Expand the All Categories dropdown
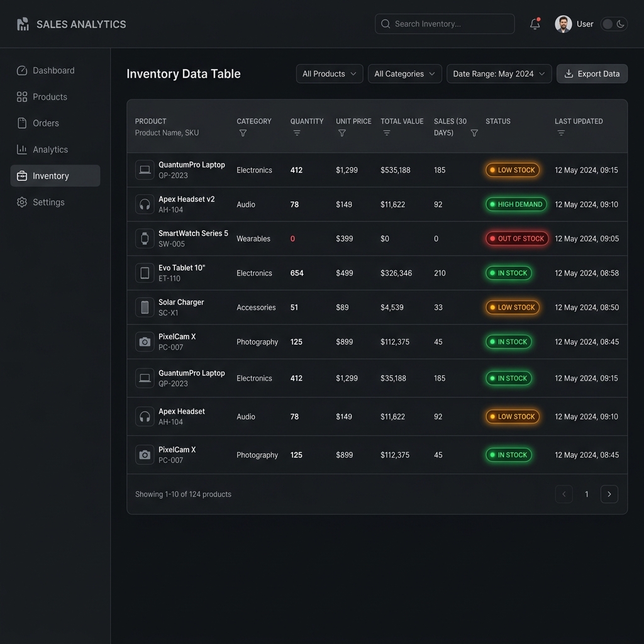644x644 pixels. [404, 74]
